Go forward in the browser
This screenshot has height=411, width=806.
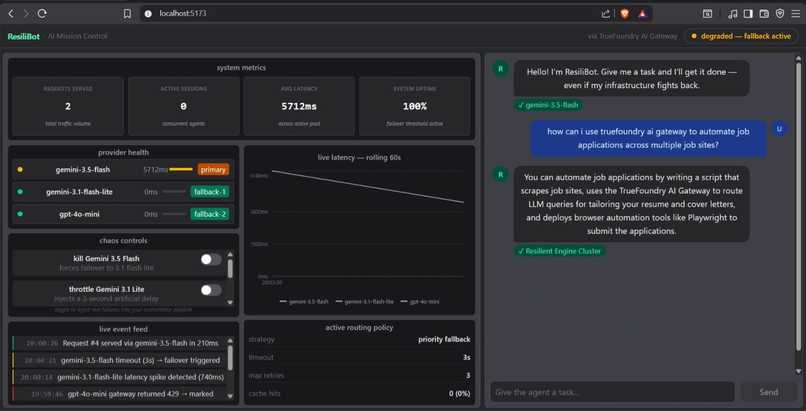click(x=26, y=14)
